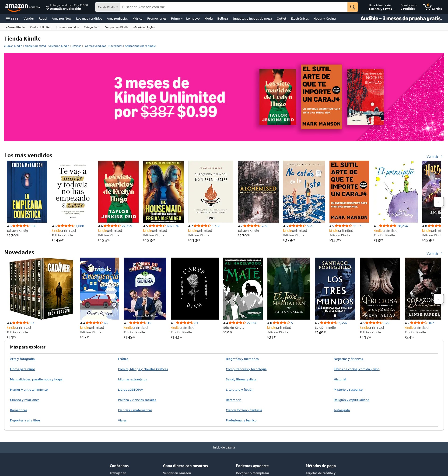Open the Todo hamburger menu
448x476 pixels.
click(12, 19)
